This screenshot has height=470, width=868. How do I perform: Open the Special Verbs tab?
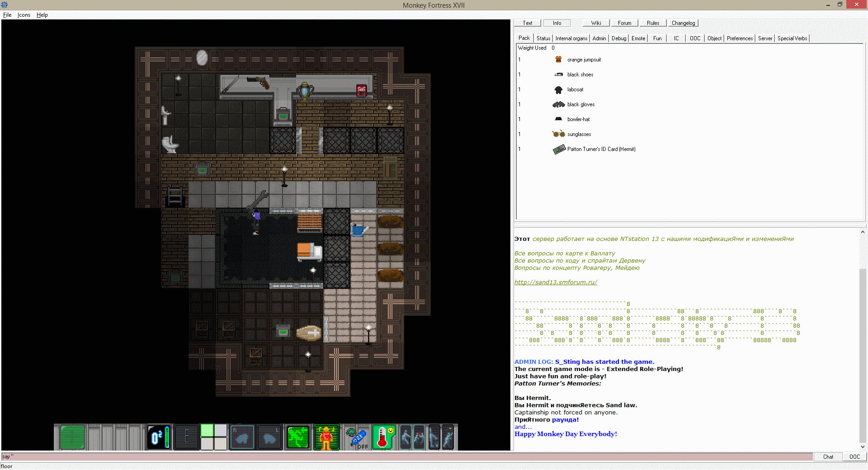pos(793,38)
